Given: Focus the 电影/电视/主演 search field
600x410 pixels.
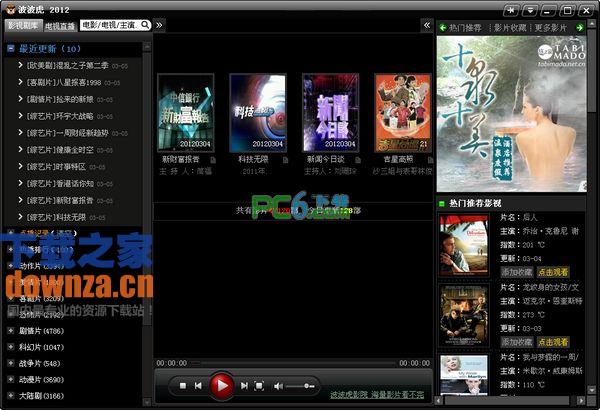Looking at the screenshot, I should coord(111,25).
